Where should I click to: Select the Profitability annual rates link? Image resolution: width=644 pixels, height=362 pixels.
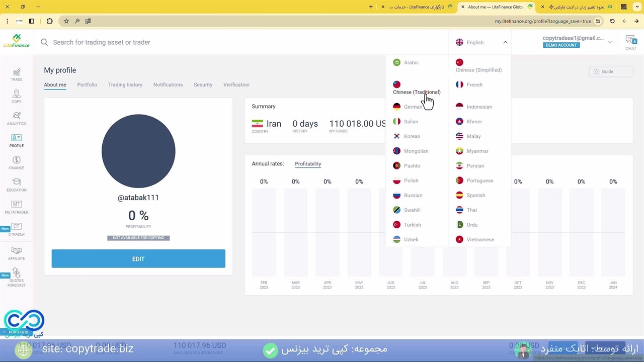[x=308, y=164]
